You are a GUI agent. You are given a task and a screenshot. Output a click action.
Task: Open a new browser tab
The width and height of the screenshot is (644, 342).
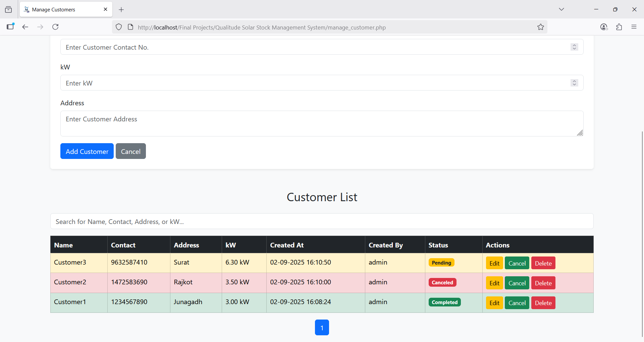pos(121,10)
